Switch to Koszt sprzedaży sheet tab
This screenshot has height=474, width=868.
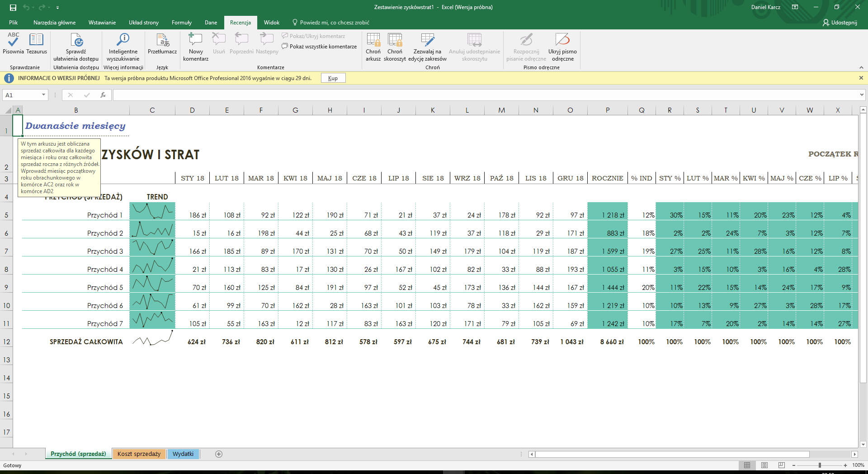point(139,454)
